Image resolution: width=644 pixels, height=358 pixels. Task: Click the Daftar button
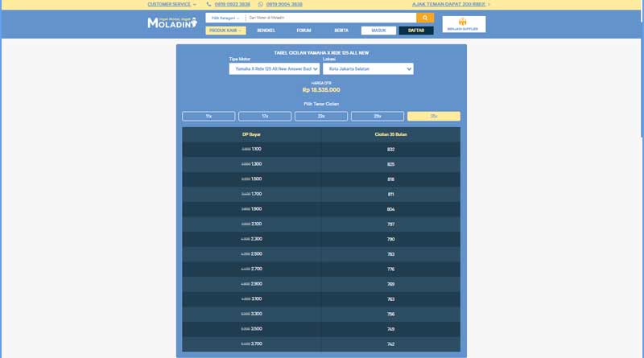click(x=416, y=31)
